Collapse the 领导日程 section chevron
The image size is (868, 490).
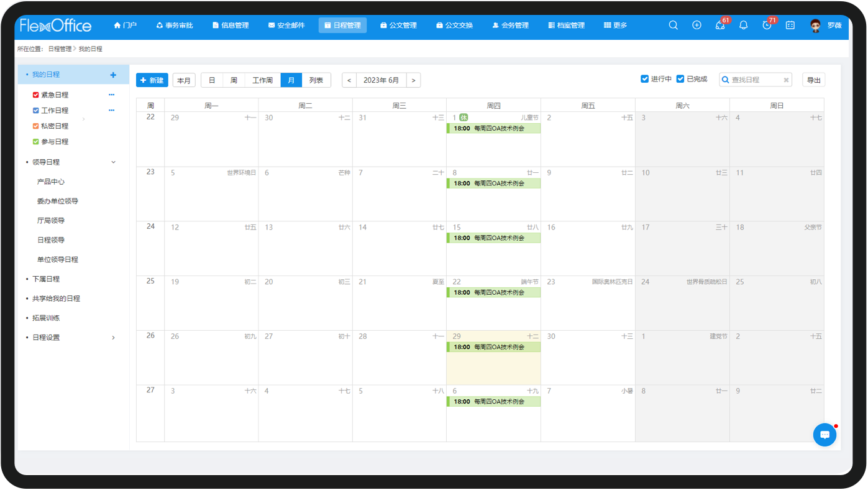(113, 162)
